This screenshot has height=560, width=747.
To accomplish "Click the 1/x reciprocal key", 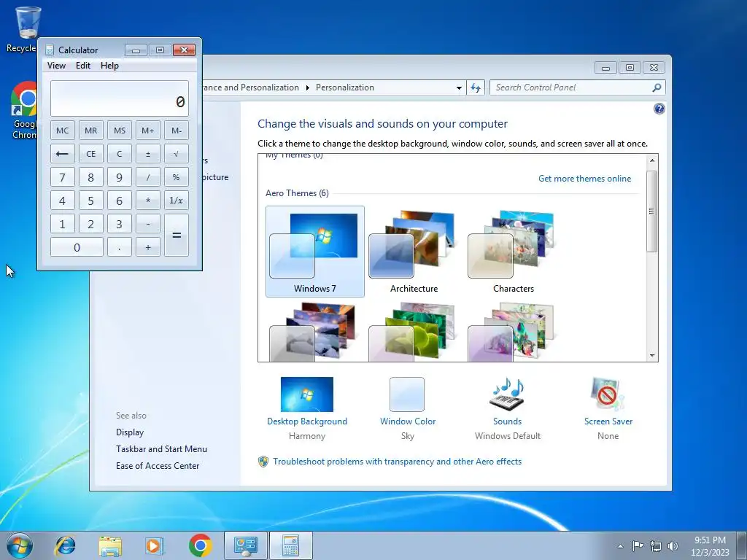I will click(177, 201).
